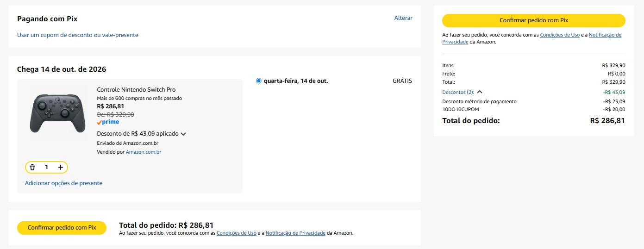Expand 'Desconto de R$ 43,09 aplicado' chevron
Image resolution: width=644 pixels, height=249 pixels.
(183, 134)
